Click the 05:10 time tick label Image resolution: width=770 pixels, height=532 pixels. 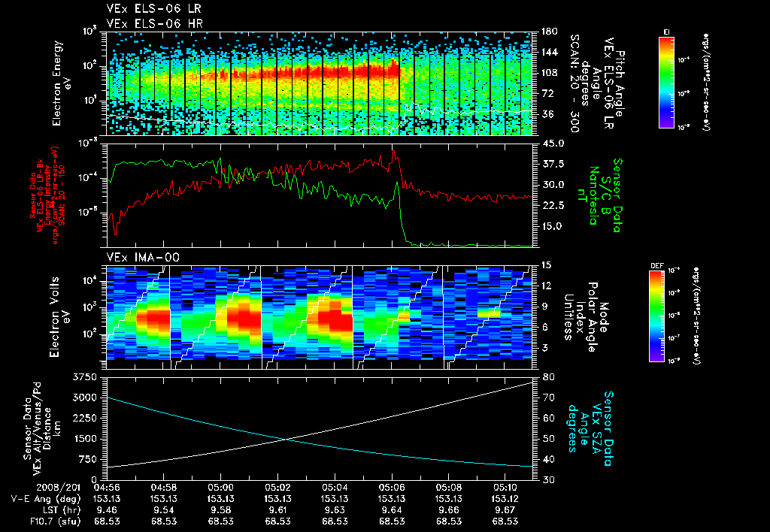pyautogui.click(x=505, y=487)
